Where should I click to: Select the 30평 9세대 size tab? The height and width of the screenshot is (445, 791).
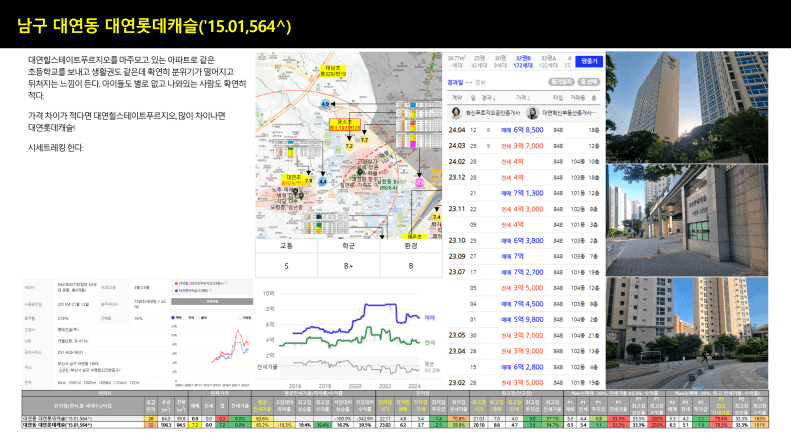click(x=500, y=62)
